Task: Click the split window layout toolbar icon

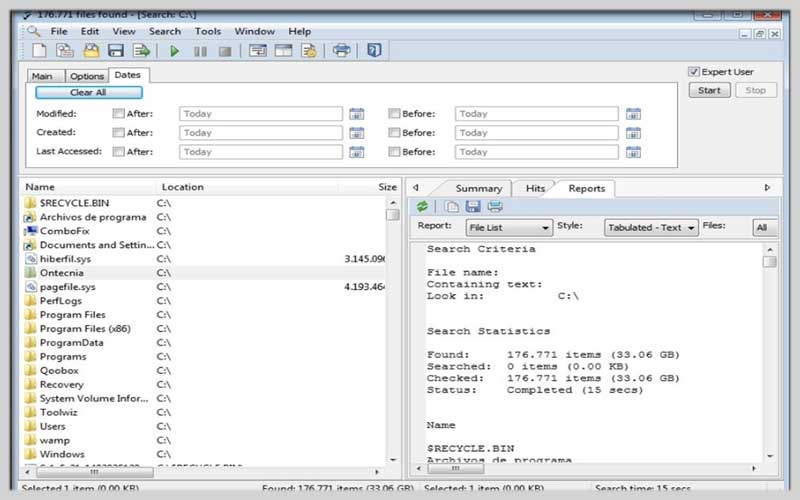Action: [x=284, y=51]
